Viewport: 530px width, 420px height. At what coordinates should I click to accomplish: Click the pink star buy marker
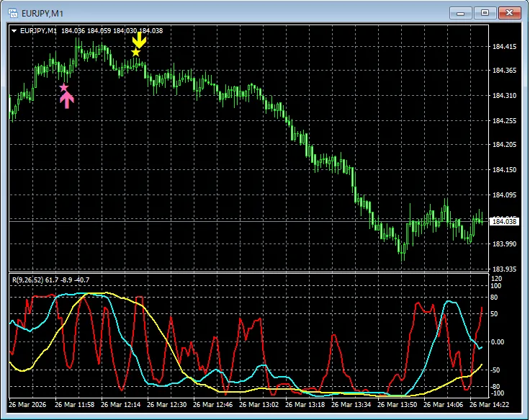click(x=64, y=88)
